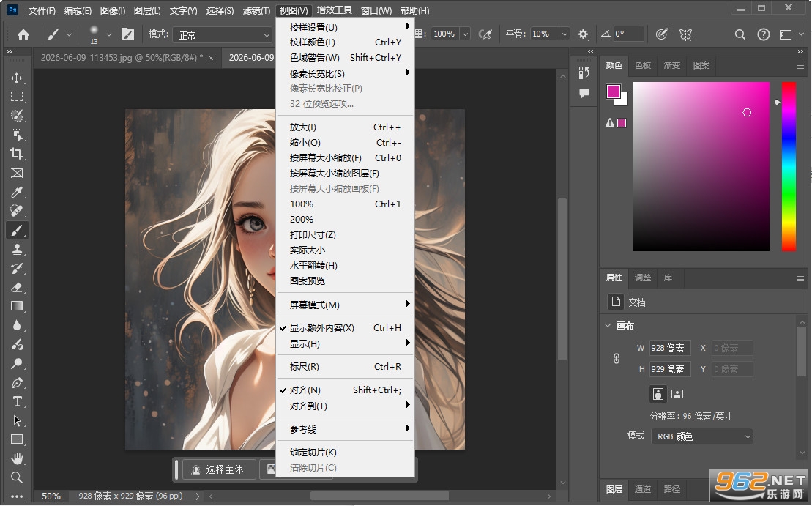
Task: Expand Guides (参考线) submenu
Action: (345, 429)
